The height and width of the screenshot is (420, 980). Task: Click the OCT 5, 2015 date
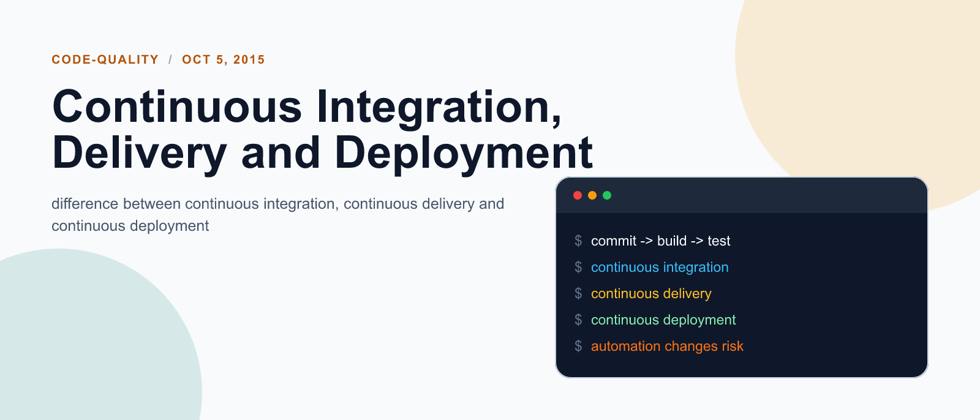tap(224, 59)
